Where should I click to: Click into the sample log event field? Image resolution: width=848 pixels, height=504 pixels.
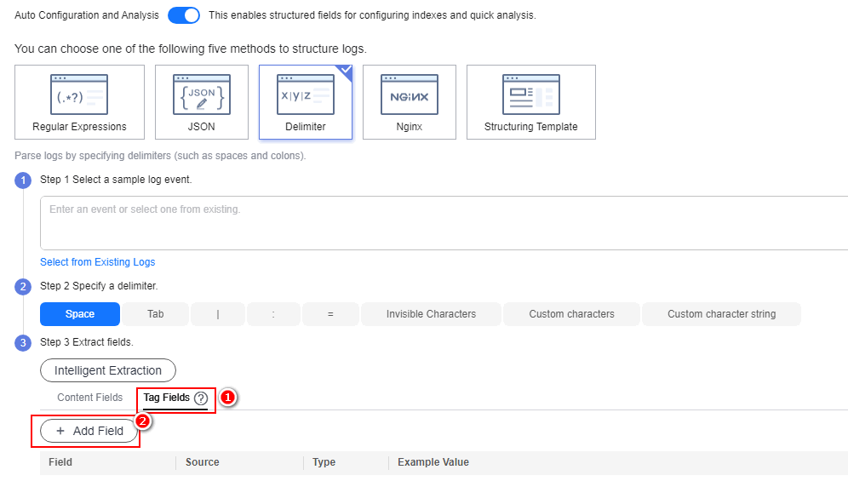(443, 222)
